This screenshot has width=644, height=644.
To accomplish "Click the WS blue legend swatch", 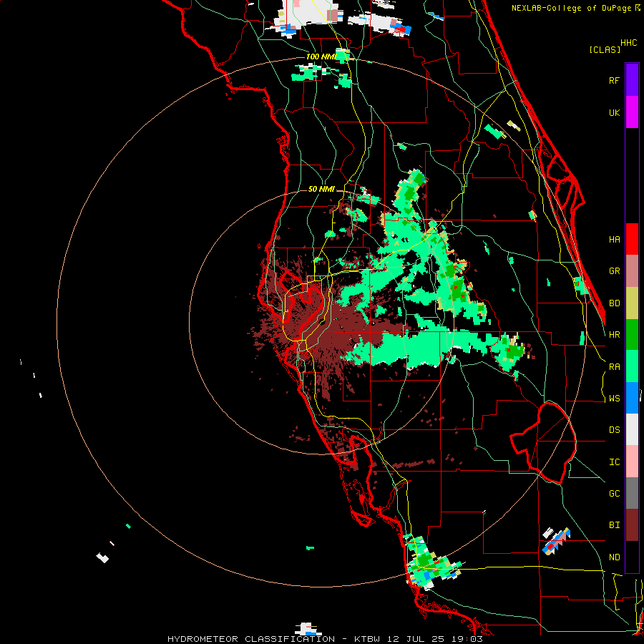I will coord(632,398).
